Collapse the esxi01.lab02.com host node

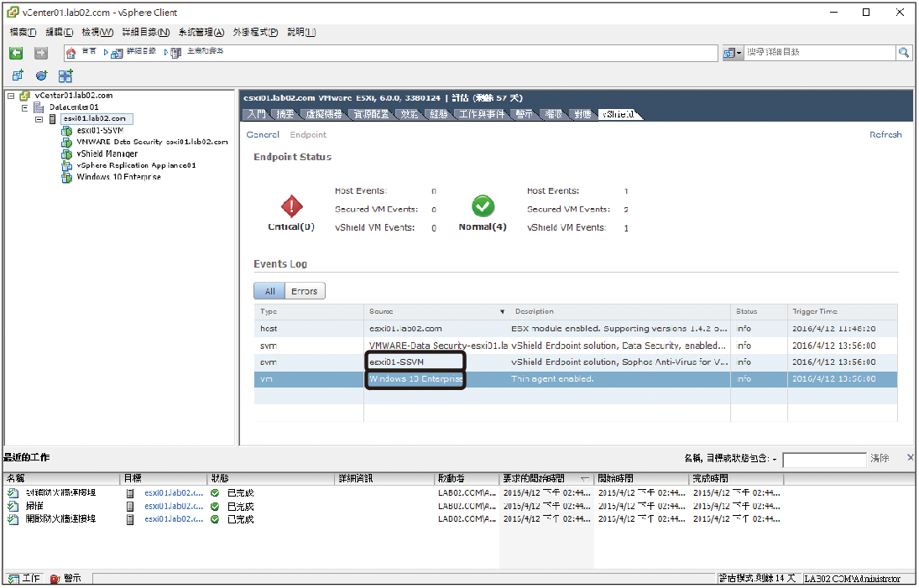click(39, 119)
